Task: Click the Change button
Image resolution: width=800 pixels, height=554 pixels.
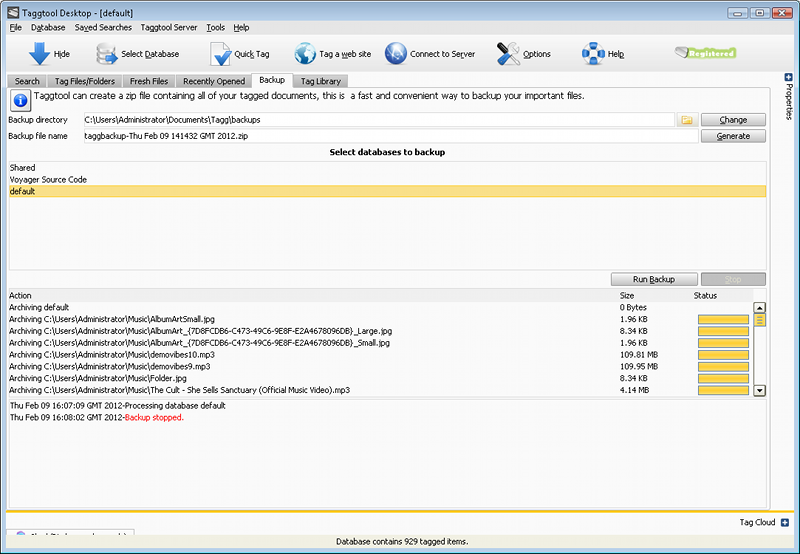Action: 733,120
